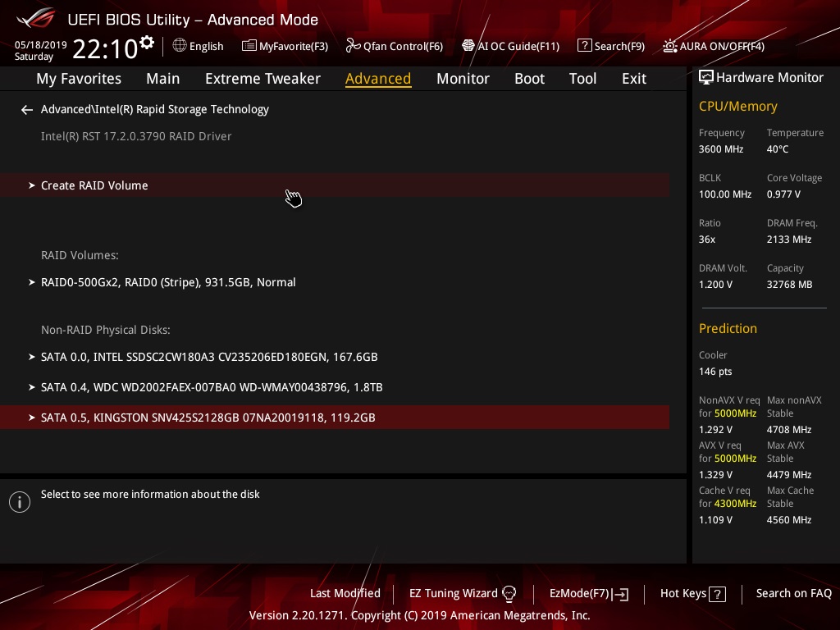
Task: Click the 0.977 V core voltage value
Action: (x=783, y=194)
